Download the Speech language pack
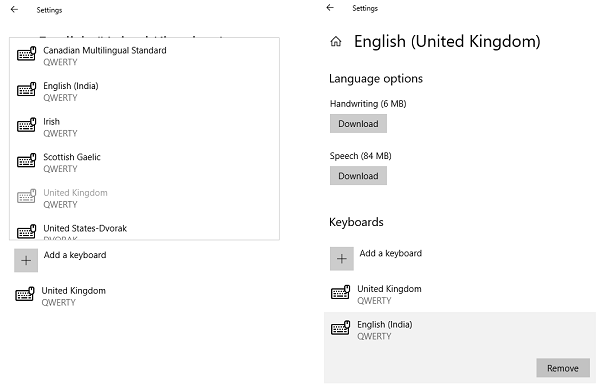 coord(358,176)
